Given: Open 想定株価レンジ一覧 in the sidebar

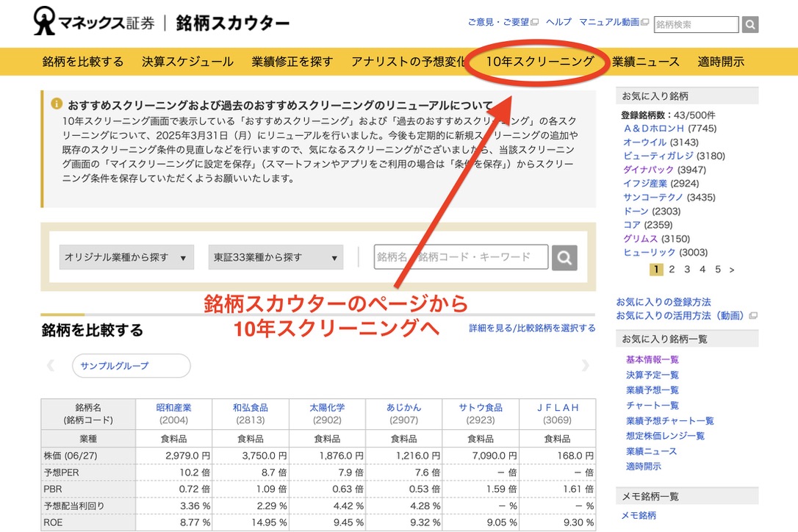Looking at the screenshot, I should point(665,436).
